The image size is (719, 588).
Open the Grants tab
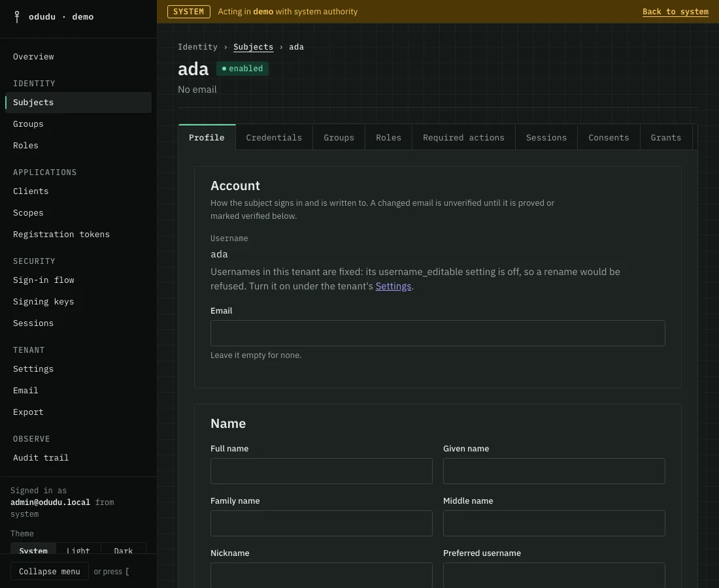coord(666,137)
